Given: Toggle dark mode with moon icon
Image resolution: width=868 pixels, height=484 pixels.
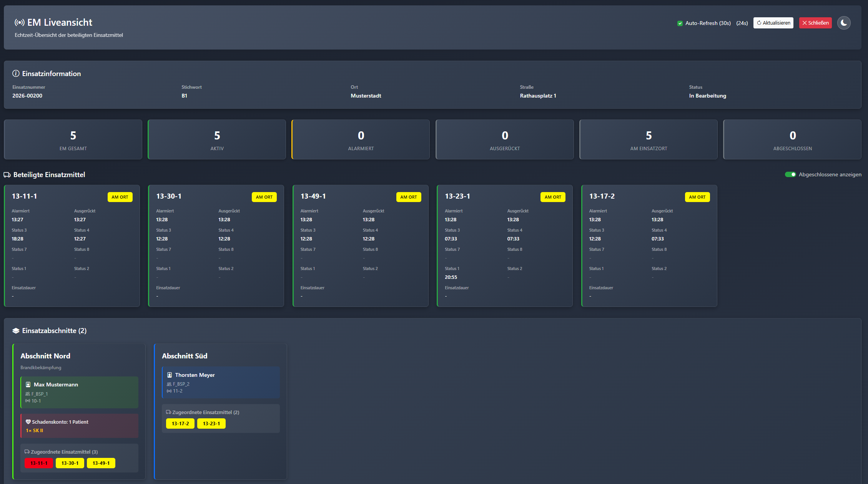Looking at the screenshot, I should click(x=844, y=23).
